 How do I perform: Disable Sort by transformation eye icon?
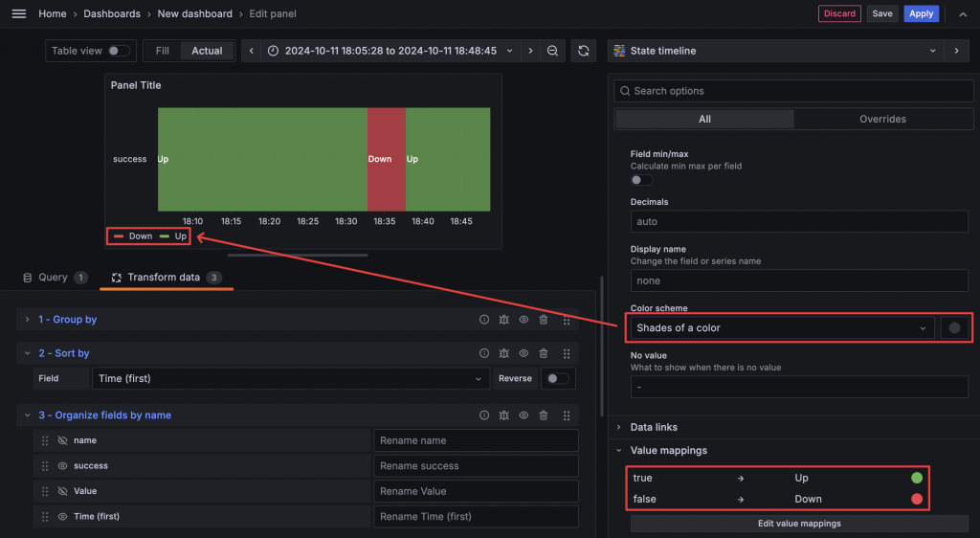[523, 353]
